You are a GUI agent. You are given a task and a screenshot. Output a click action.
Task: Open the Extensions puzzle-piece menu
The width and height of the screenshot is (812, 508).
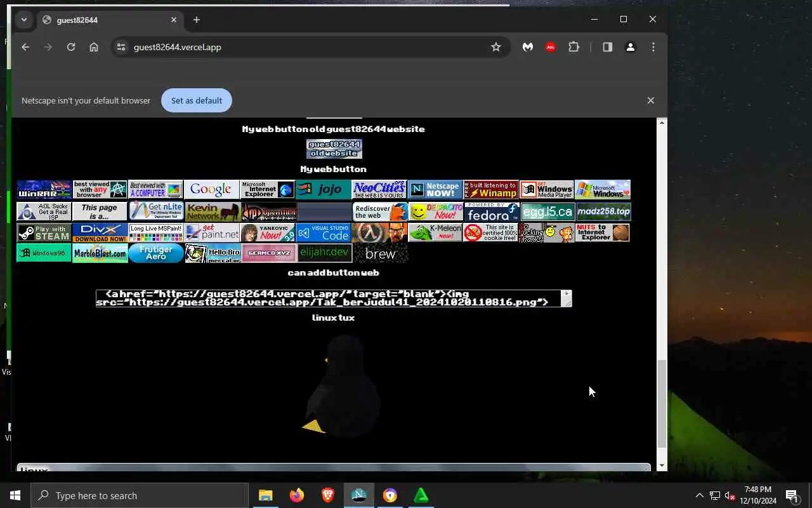click(x=574, y=47)
